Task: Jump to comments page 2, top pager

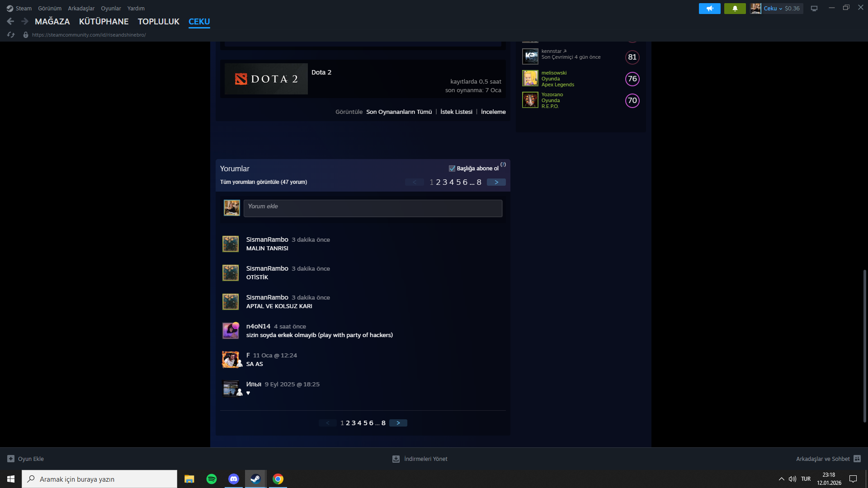Action: 438,182
